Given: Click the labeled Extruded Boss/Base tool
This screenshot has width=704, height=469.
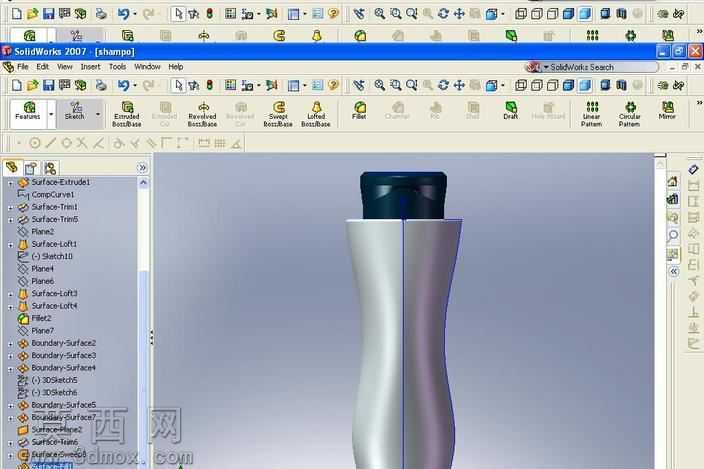Looking at the screenshot, I should click(127, 114).
